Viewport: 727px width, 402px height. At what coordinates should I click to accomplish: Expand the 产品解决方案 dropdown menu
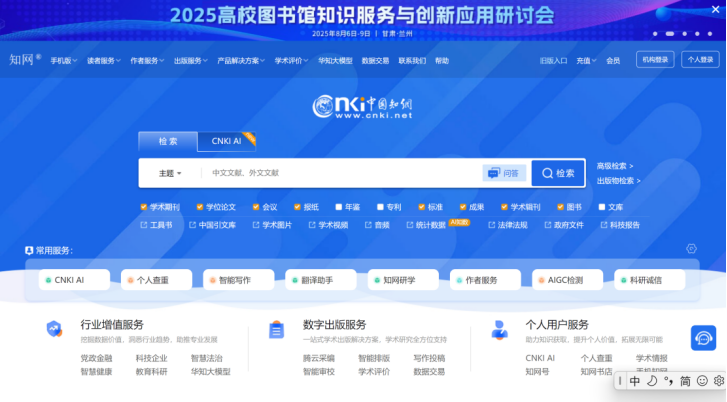[241, 61]
